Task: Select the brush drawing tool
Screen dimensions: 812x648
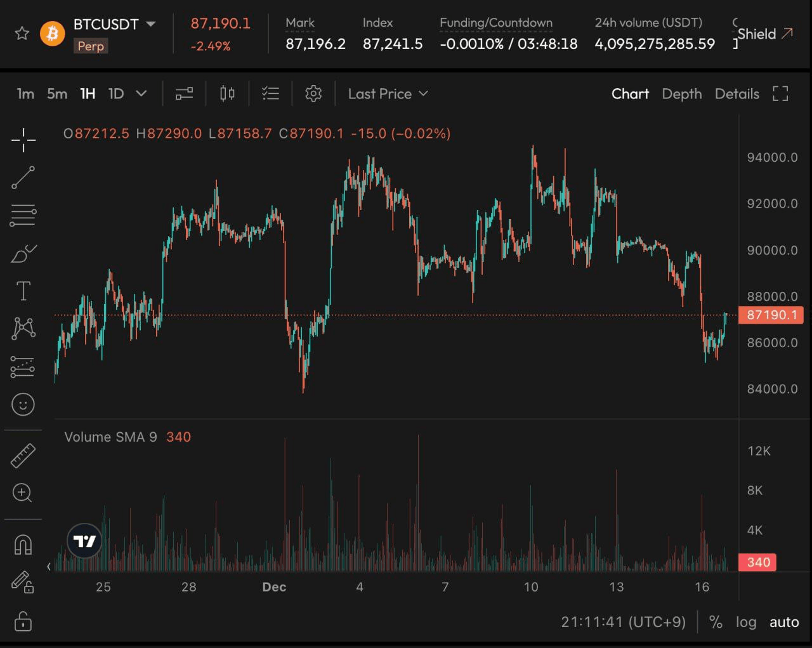Action: [x=23, y=254]
